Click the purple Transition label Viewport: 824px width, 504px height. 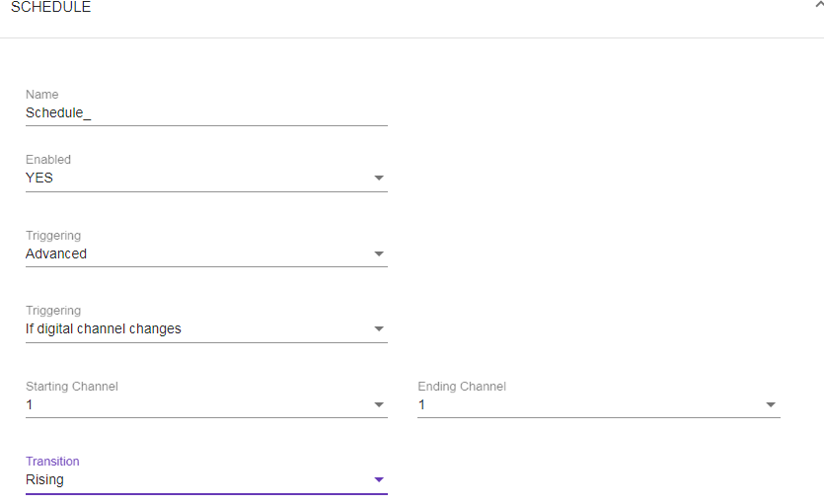click(x=52, y=462)
